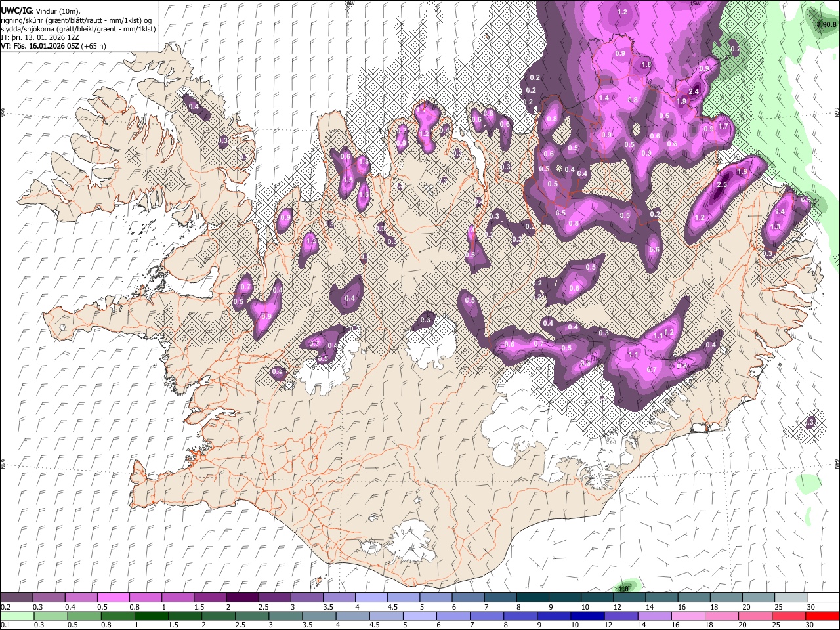Select the 'IT: þri. 13. 01. 2026 12Z' line
Image resolution: width=840 pixels, height=630 pixels.
point(41,37)
